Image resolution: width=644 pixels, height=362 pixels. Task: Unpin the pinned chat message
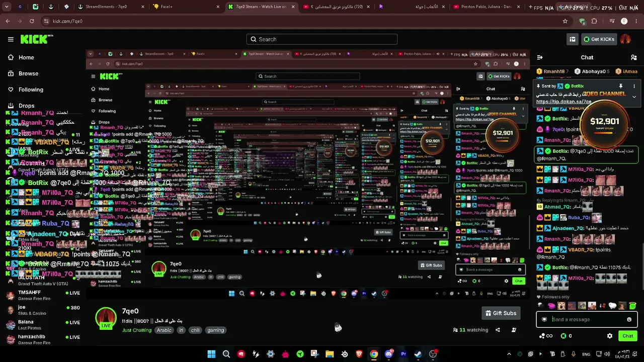point(621,86)
